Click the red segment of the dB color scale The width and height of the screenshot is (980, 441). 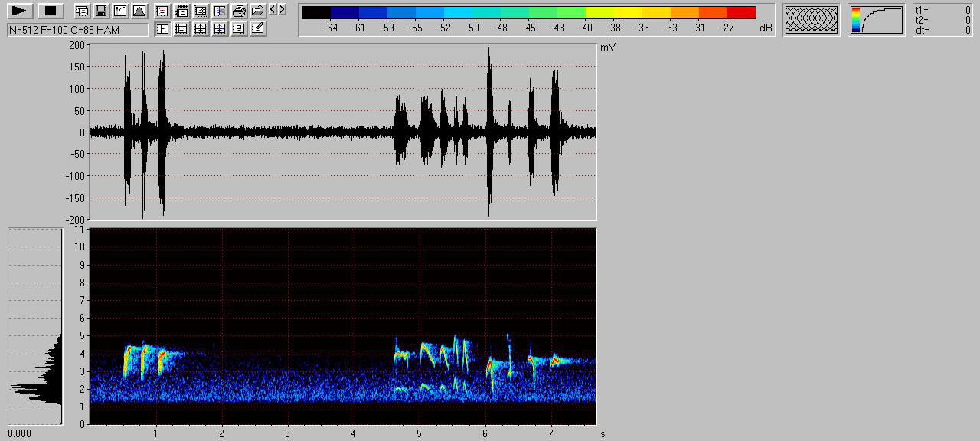coord(741,12)
